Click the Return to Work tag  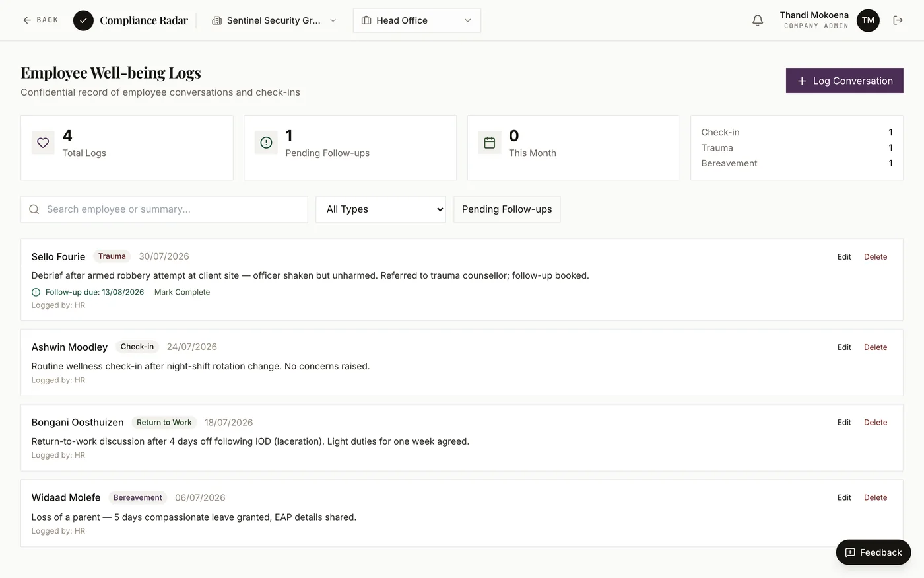pyautogui.click(x=164, y=423)
